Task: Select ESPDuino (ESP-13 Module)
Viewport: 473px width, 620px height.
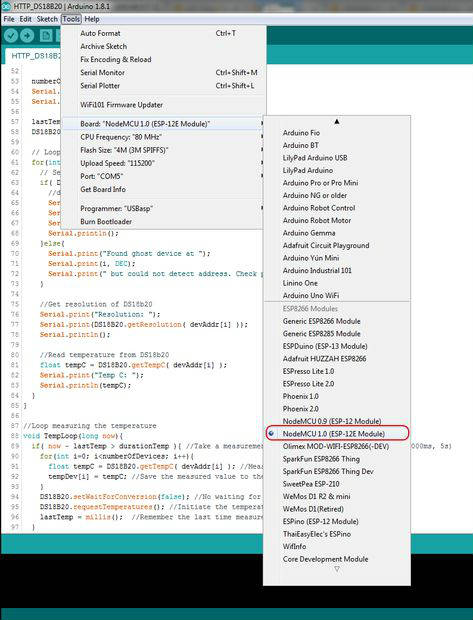Action: tap(337, 346)
